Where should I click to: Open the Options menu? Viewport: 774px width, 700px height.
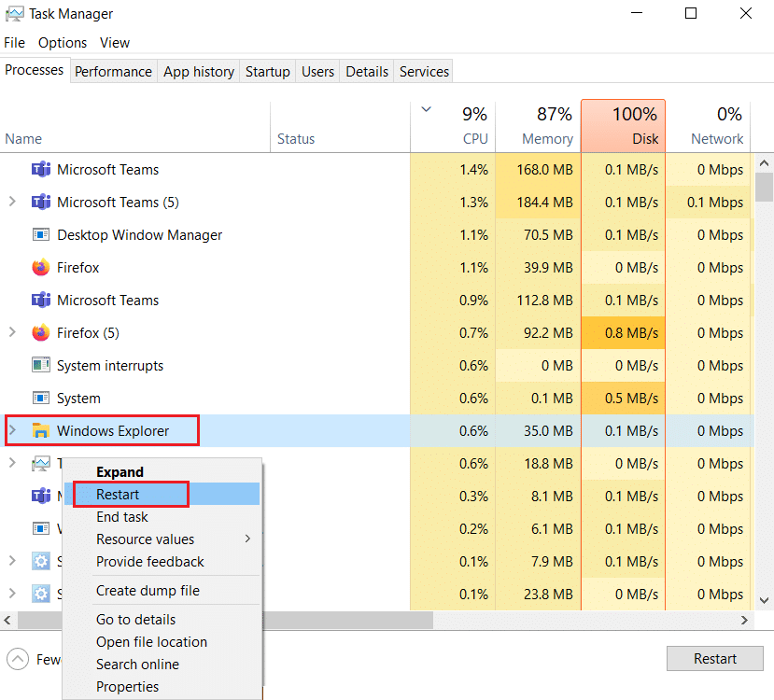[62, 42]
